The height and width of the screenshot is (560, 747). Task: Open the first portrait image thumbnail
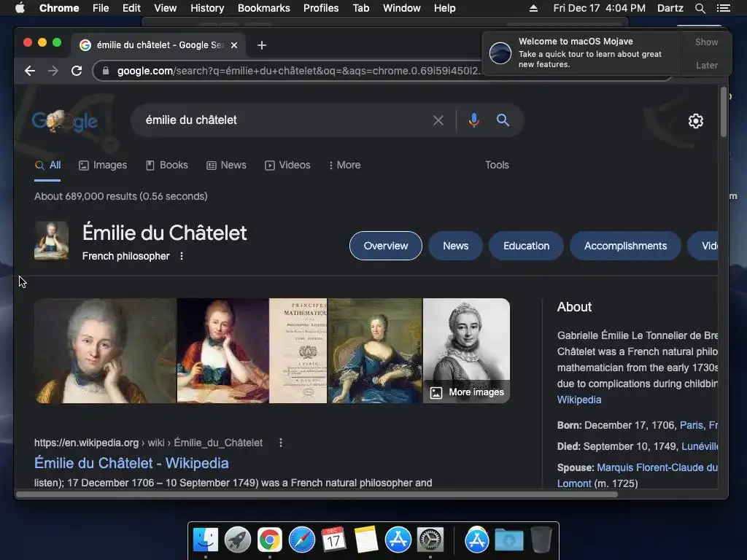[105, 351]
